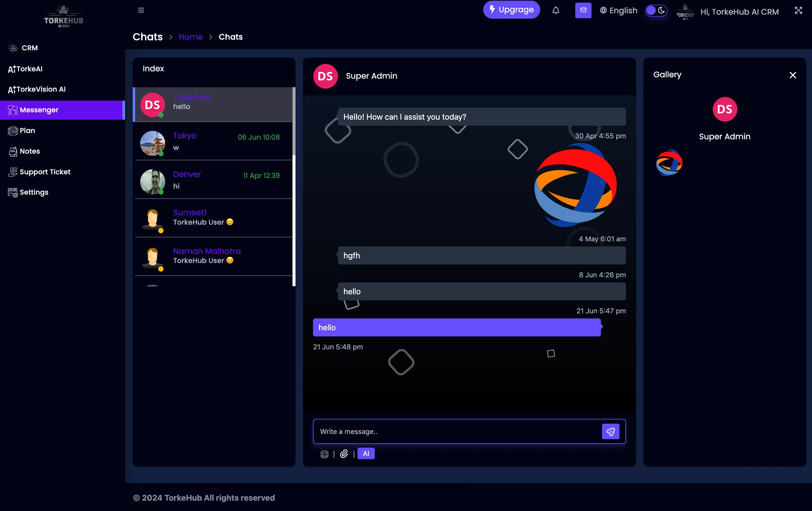Click the 'Super Admin' chat header name

click(371, 76)
